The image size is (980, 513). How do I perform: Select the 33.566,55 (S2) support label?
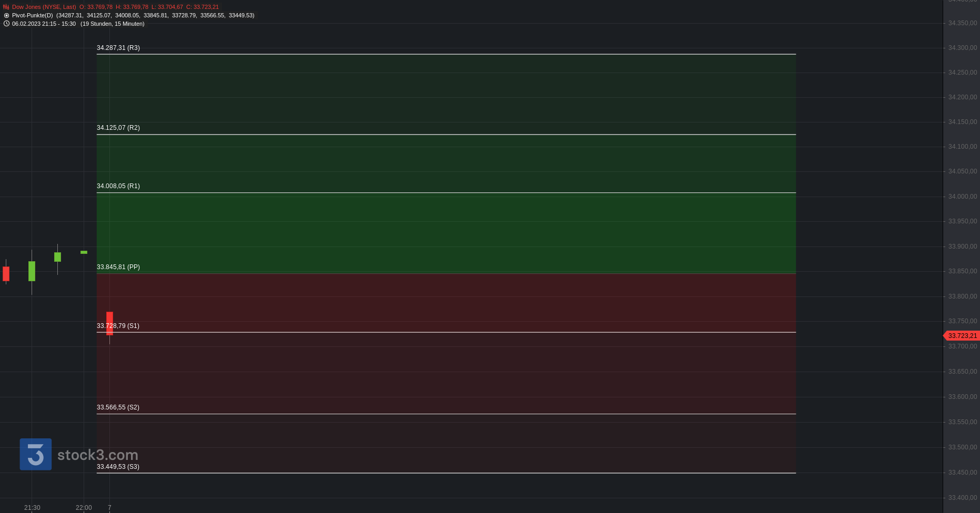118,407
